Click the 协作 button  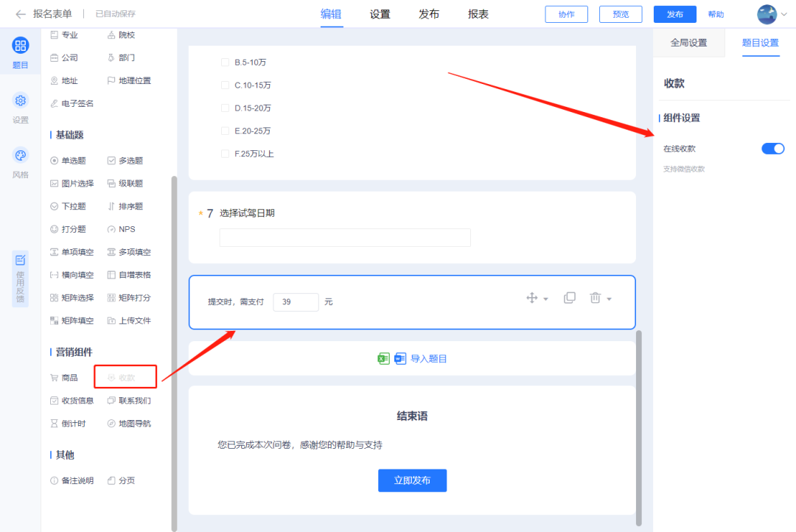567,14
